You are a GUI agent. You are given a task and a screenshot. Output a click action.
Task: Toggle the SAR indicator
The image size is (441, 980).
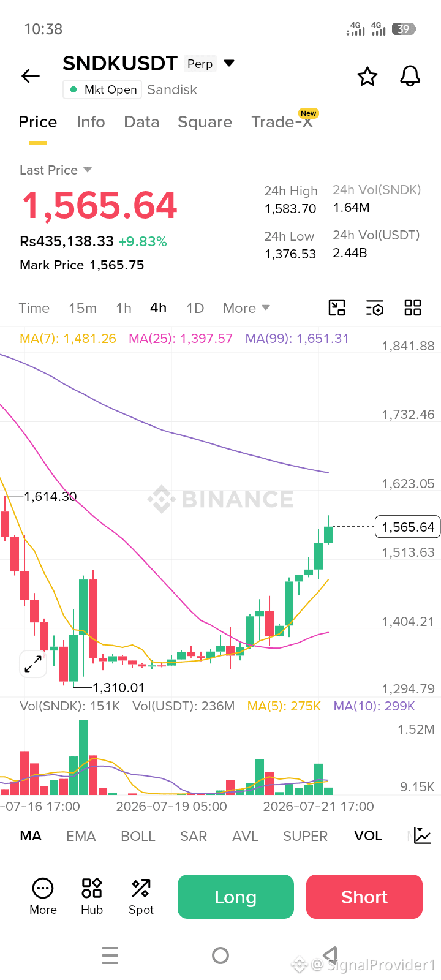194,836
